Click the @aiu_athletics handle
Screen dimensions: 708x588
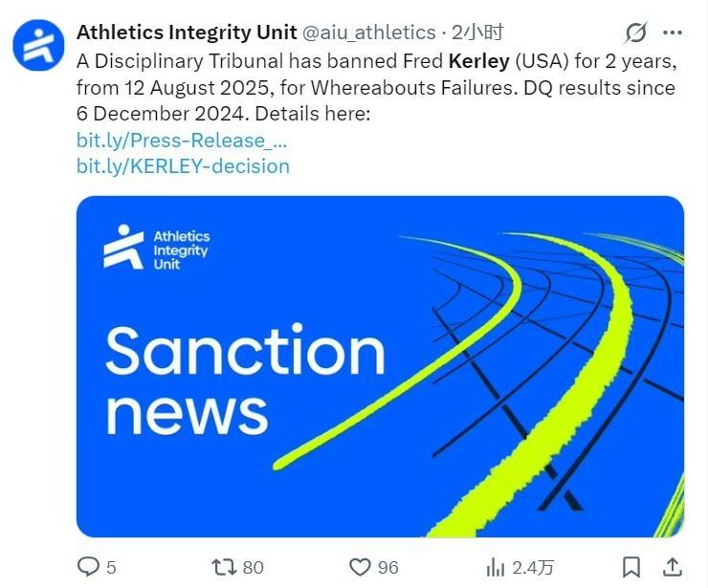click(x=369, y=33)
